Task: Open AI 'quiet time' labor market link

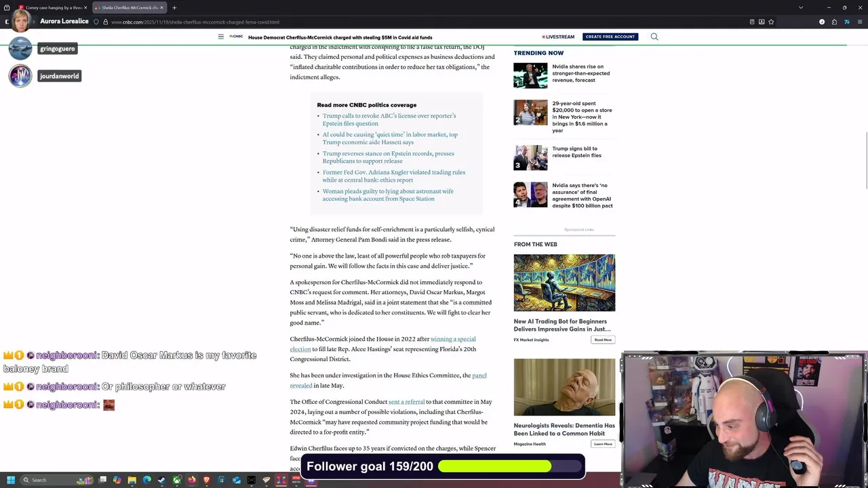Action: click(x=390, y=138)
